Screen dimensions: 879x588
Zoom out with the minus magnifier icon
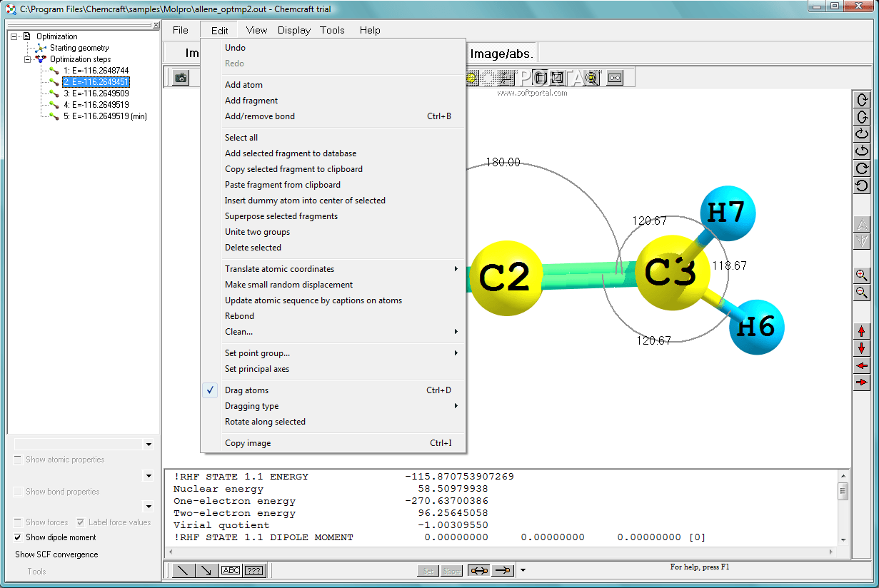point(862,293)
